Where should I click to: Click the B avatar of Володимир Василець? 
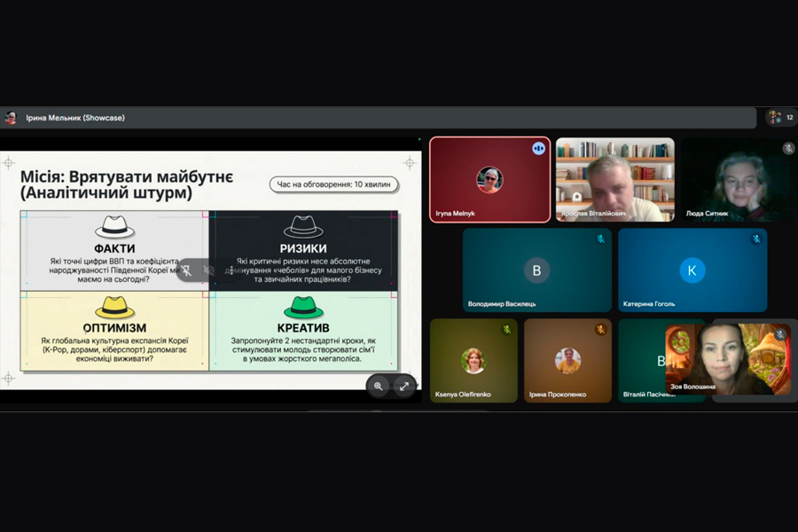coord(536,270)
